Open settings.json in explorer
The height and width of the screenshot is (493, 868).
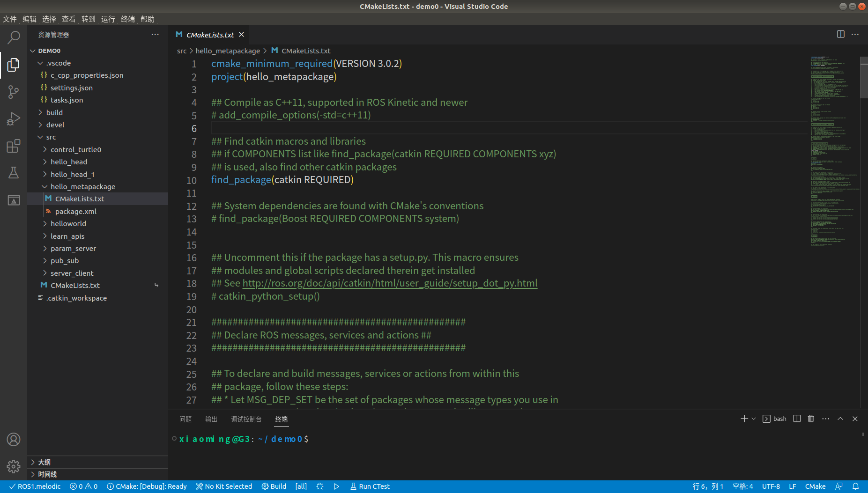pos(97,88)
